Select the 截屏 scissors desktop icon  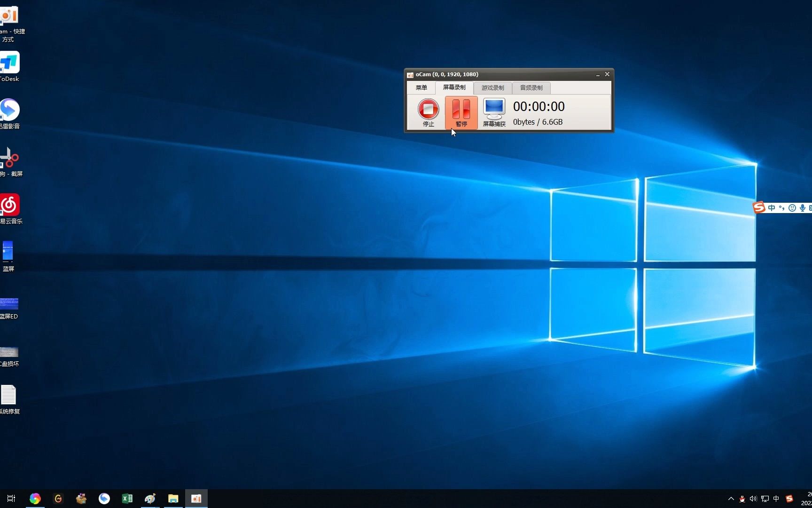point(9,162)
